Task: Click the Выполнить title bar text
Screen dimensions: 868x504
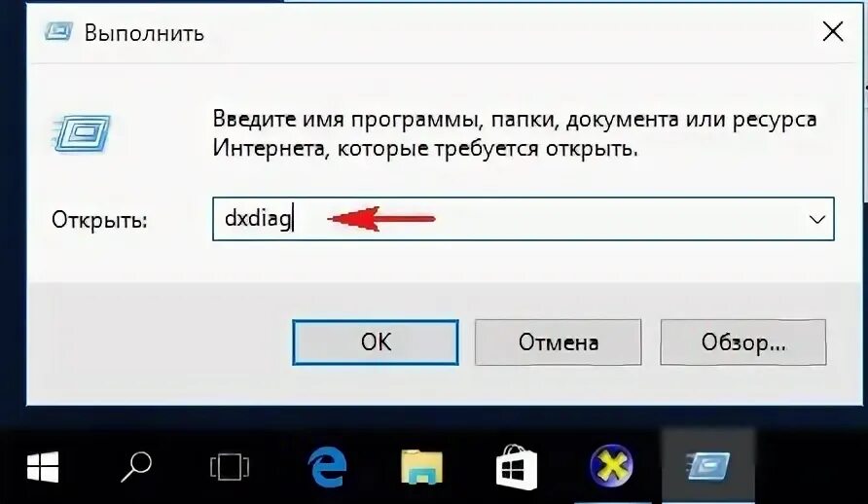Action: 144,33
